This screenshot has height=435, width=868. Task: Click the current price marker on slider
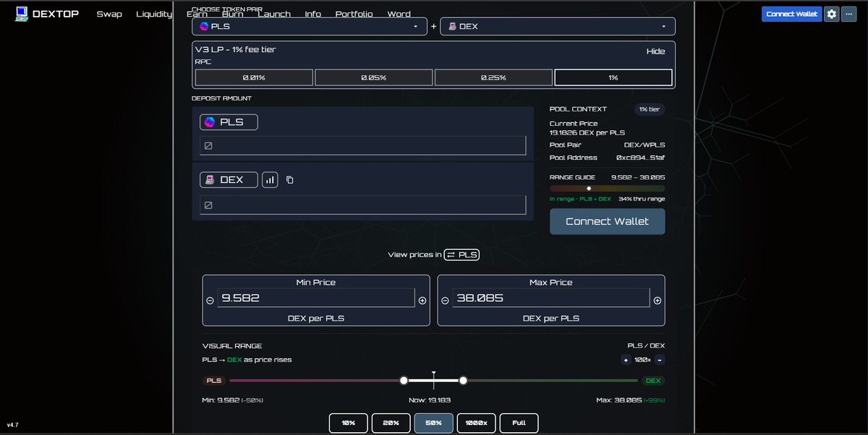434,381
